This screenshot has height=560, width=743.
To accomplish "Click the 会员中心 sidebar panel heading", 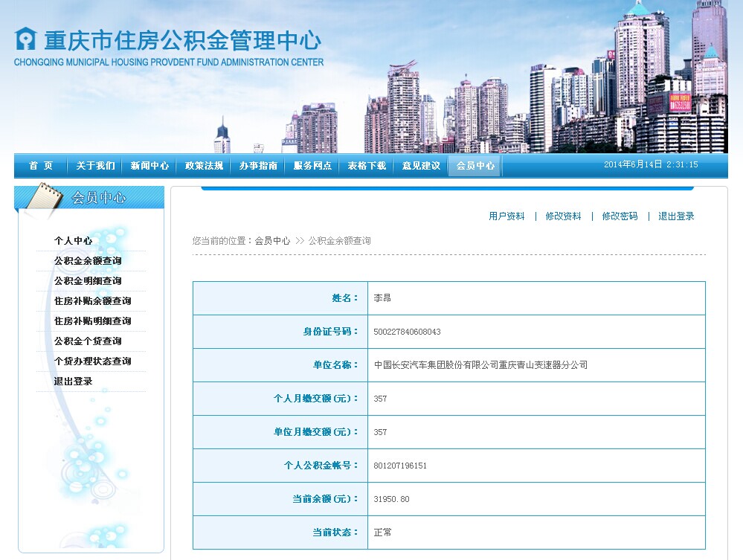I will click(99, 197).
